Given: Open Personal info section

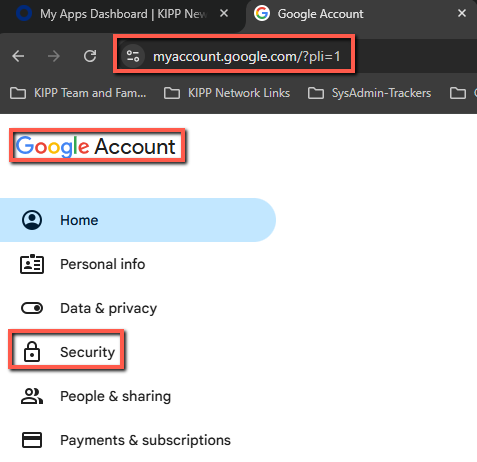Looking at the screenshot, I should [x=138, y=264].
